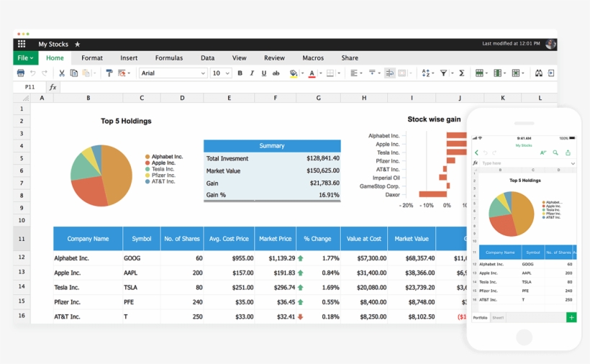This screenshot has height=364, width=590.
Task: Switch to Sheet1 tab on phone
Action: (498, 318)
